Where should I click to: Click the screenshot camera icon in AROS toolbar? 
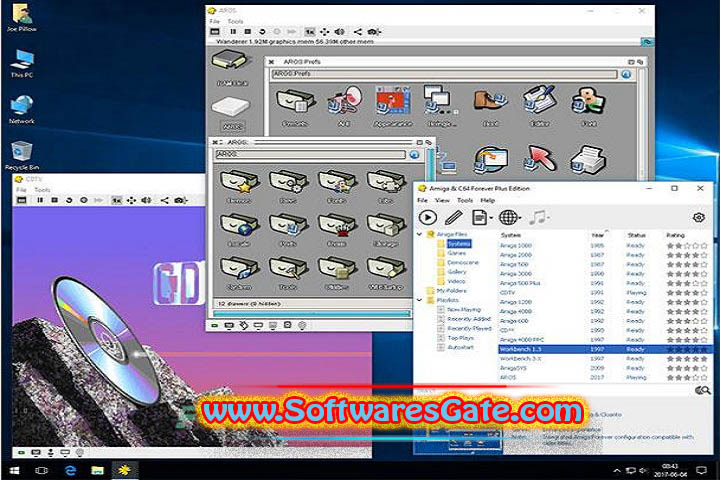pos(374,32)
